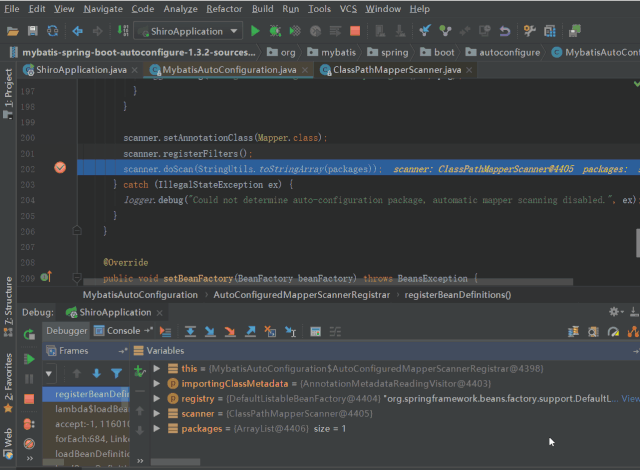Expand the scanner variable node
640x470 pixels.
pyautogui.click(x=156, y=413)
